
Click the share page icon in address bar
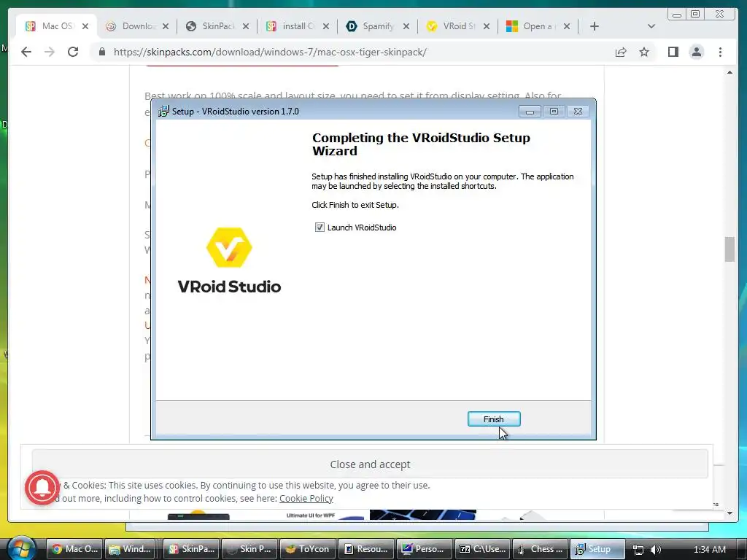[x=620, y=52]
